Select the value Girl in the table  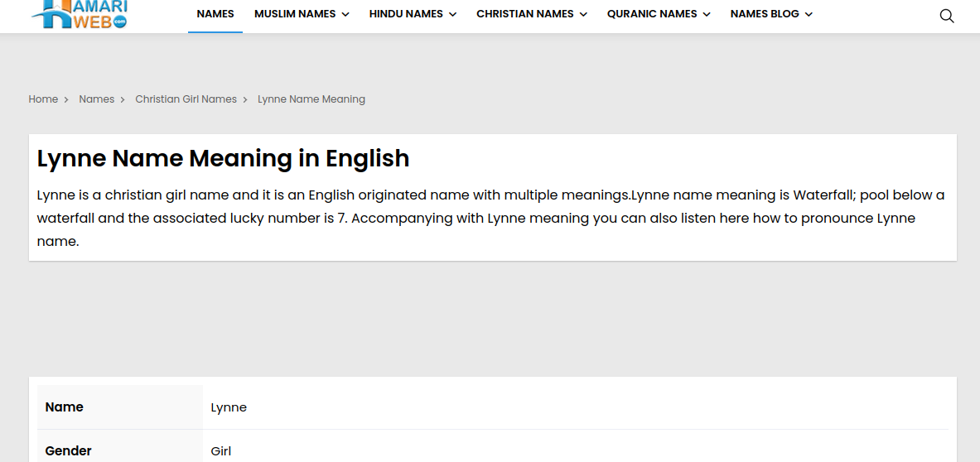221,450
